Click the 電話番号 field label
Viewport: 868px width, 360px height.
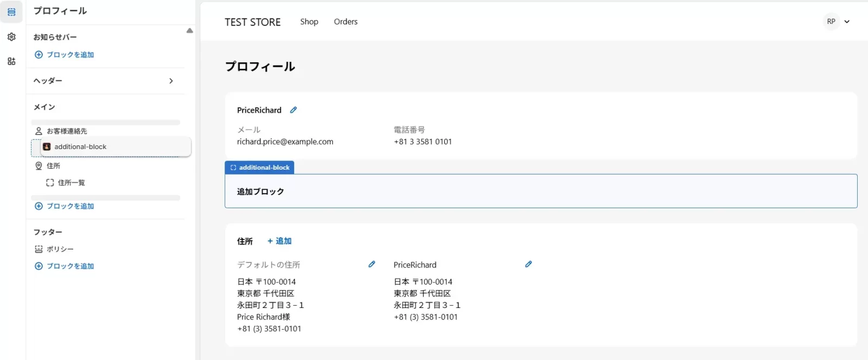[409, 130]
